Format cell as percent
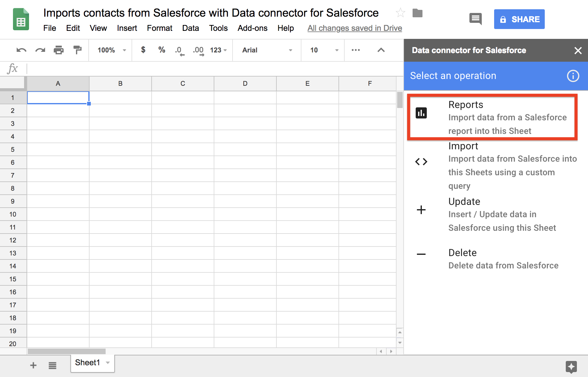 point(162,50)
